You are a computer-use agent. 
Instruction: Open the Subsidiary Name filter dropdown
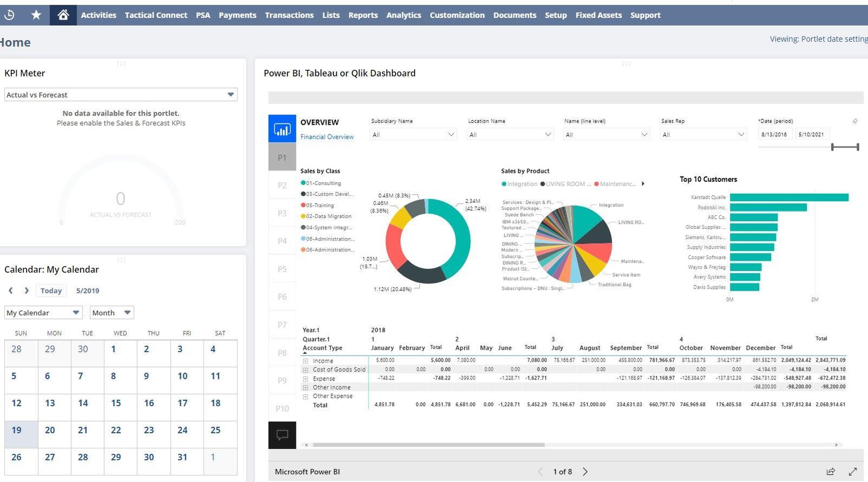click(x=413, y=134)
